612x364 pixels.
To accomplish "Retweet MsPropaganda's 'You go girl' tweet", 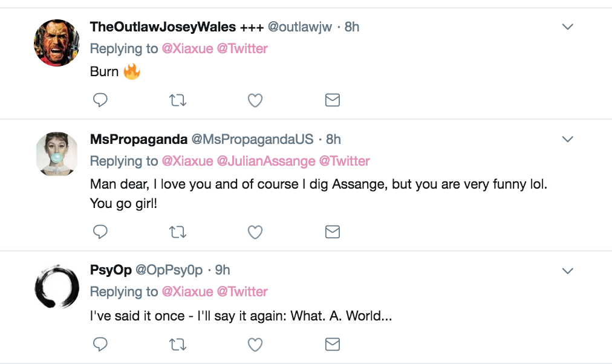I will pyautogui.click(x=178, y=233).
